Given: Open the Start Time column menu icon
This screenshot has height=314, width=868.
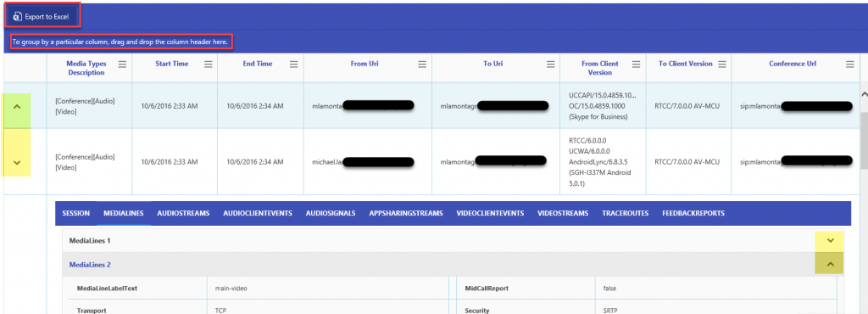Looking at the screenshot, I should point(209,64).
